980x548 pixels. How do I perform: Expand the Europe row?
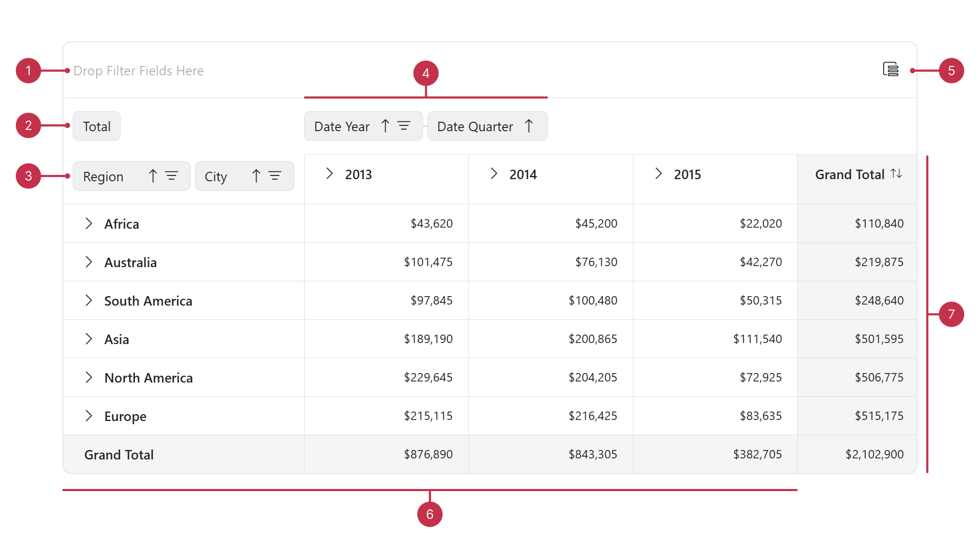(89, 416)
